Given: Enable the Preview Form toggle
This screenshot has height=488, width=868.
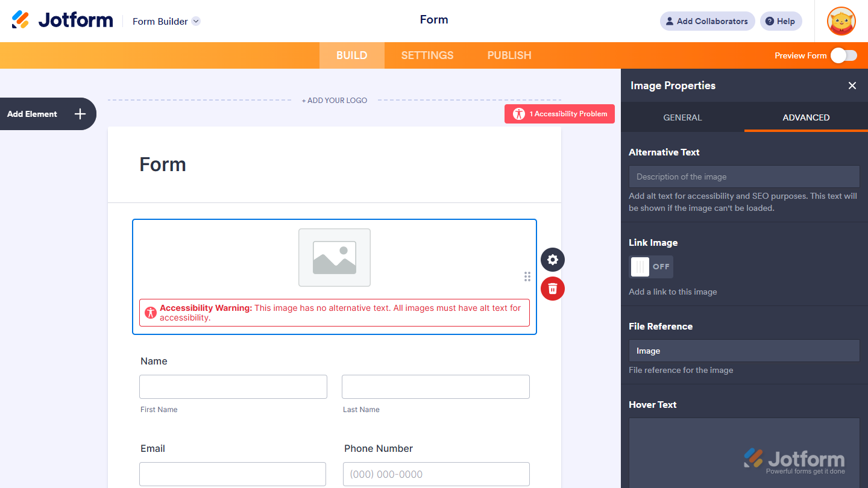Looking at the screenshot, I should 843,55.
